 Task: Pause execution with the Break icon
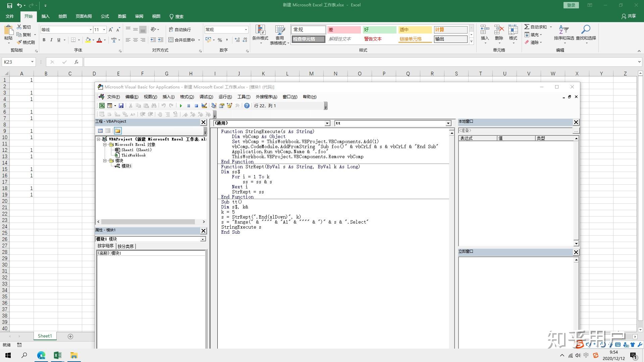[189, 106]
